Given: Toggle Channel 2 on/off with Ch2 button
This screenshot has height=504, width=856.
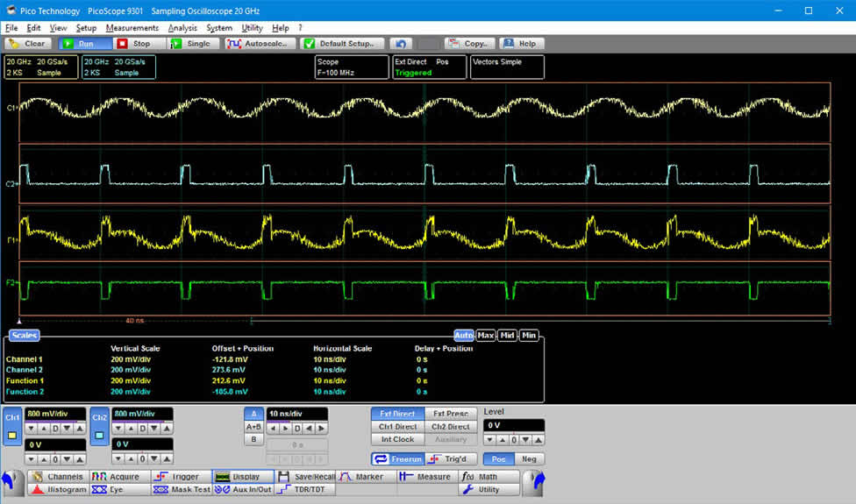Looking at the screenshot, I should coord(99,426).
